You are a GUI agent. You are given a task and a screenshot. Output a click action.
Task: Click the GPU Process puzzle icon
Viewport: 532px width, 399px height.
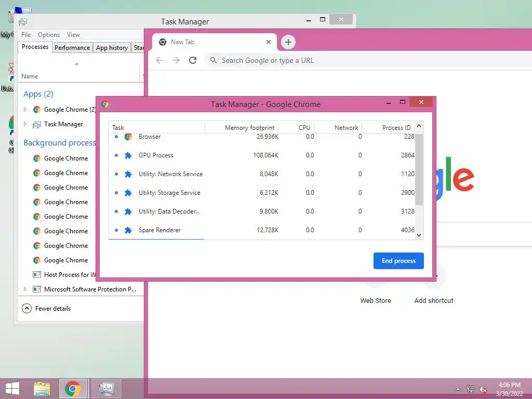128,155
